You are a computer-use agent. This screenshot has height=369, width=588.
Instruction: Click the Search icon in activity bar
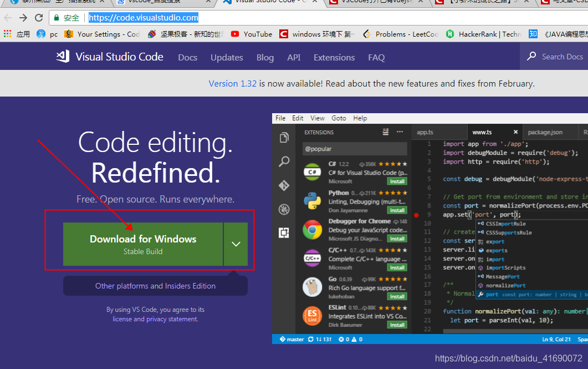[284, 161]
